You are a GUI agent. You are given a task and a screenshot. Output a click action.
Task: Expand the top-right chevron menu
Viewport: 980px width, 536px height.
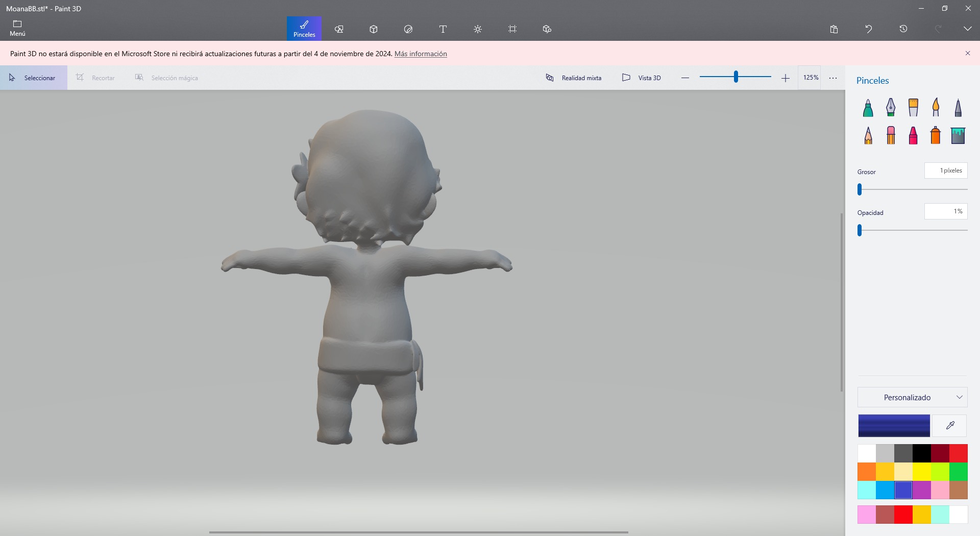coord(967,29)
